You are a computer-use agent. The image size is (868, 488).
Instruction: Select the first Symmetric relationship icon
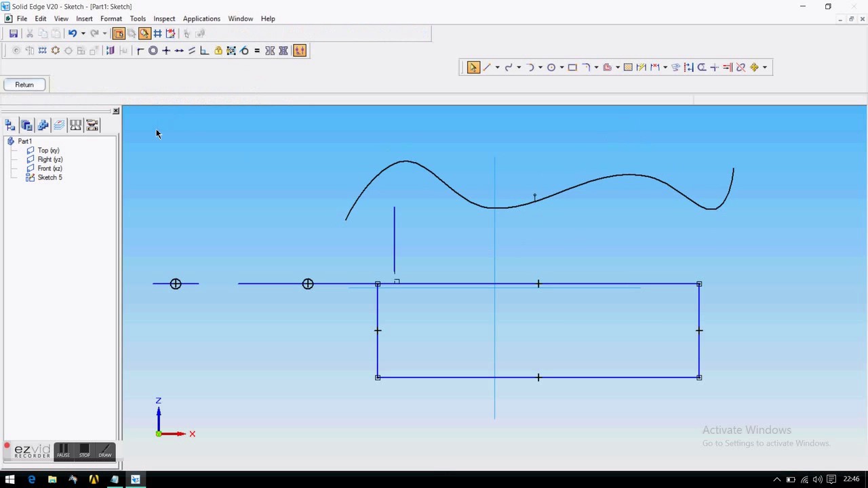tap(270, 51)
